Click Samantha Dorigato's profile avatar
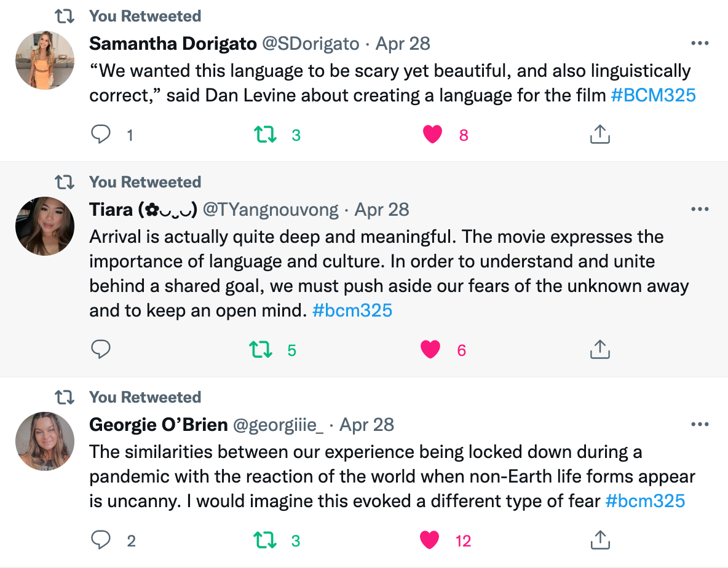728x568 pixels. 45,60
